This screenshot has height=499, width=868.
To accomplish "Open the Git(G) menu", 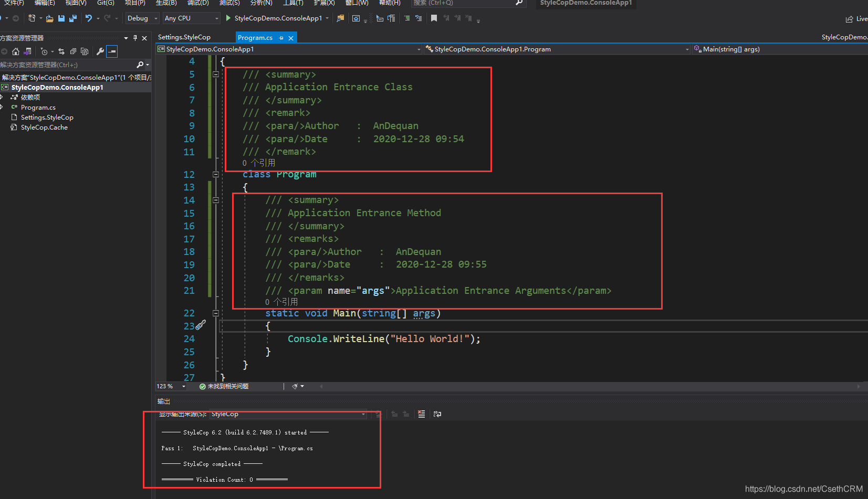I will (x=106, y=3).
